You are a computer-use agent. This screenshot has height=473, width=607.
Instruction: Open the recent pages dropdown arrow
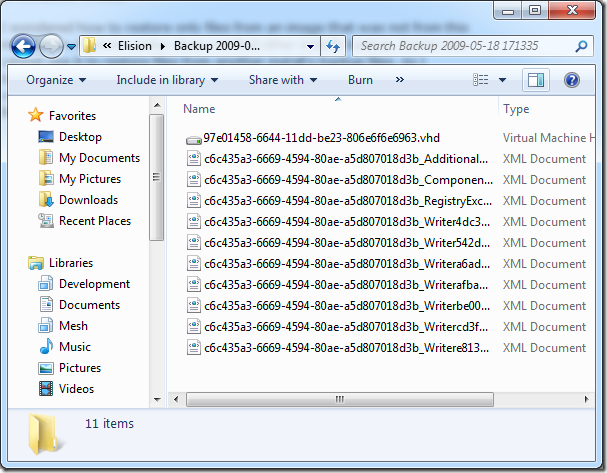point(71,47)
